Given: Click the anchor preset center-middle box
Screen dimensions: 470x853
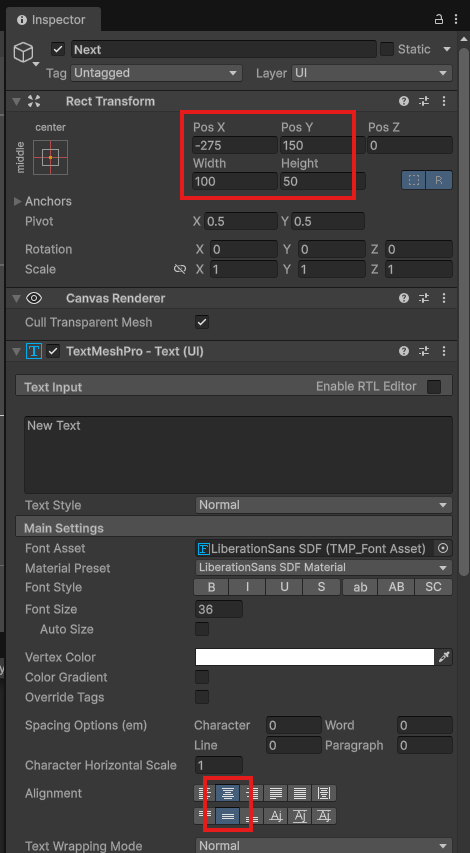Looking at the screenshot, I should coord(50,157).
